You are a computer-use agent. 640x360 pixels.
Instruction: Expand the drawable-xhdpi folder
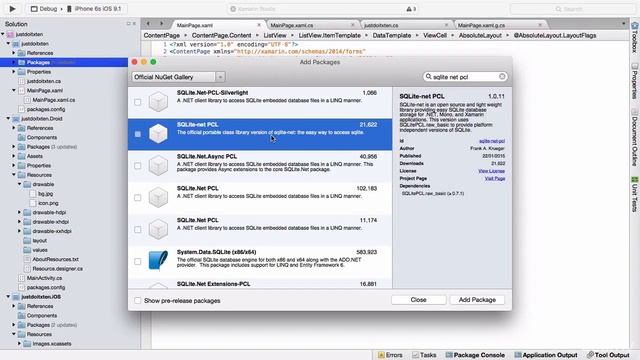[19, 222]
